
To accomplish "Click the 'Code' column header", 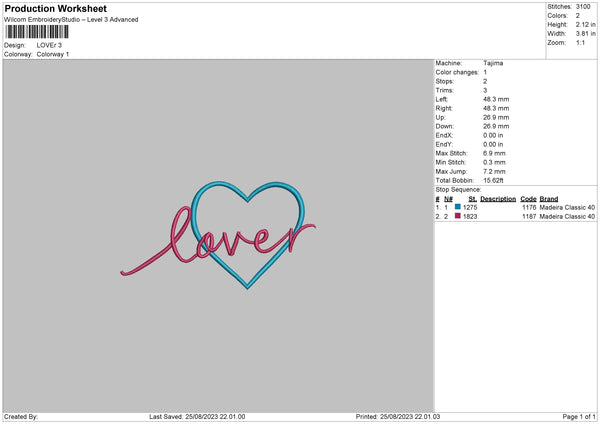I will pos(528,199).
